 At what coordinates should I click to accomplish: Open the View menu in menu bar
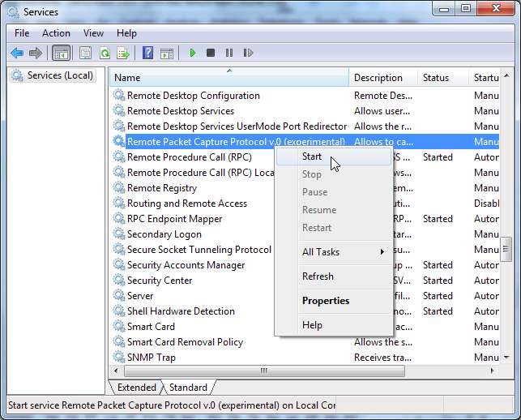coord(93,33)
